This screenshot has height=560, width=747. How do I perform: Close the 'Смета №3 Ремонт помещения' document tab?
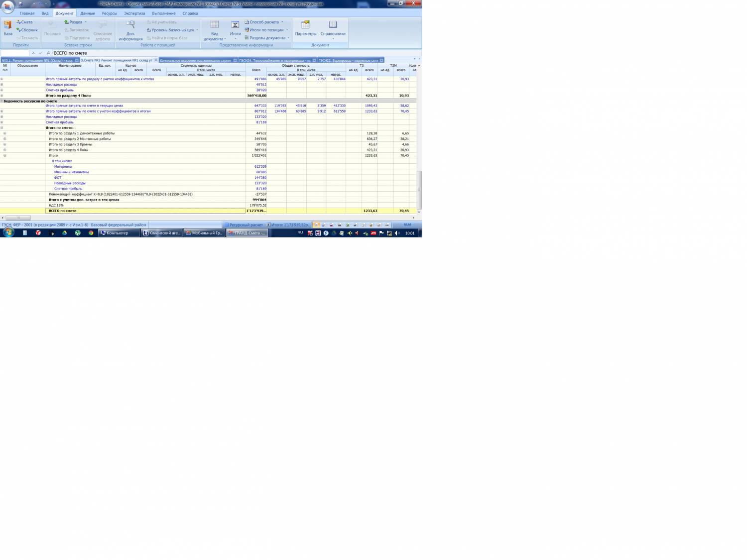[155, 60]
